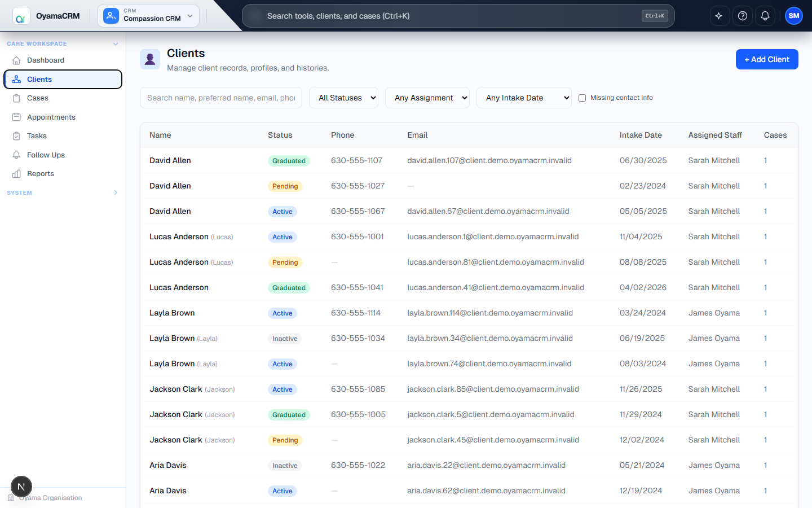Click email david.allen.67@client.demo.oyamacrm.invalid
The image size is (812, 508).
(488, 211)
